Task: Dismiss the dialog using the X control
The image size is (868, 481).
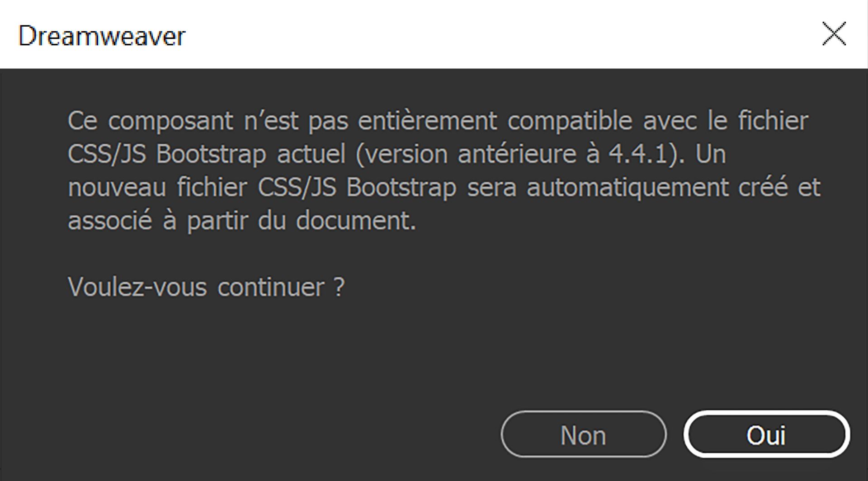Action: [x=834, y=34]
